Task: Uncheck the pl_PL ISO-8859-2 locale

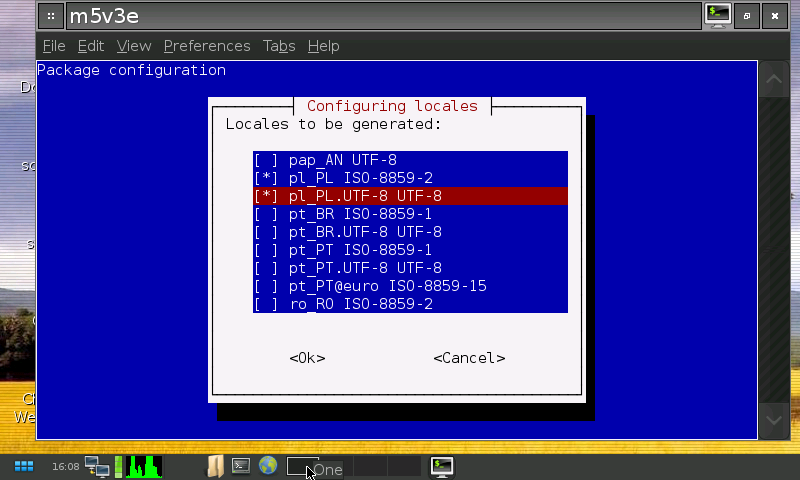Action: (267, 178)
